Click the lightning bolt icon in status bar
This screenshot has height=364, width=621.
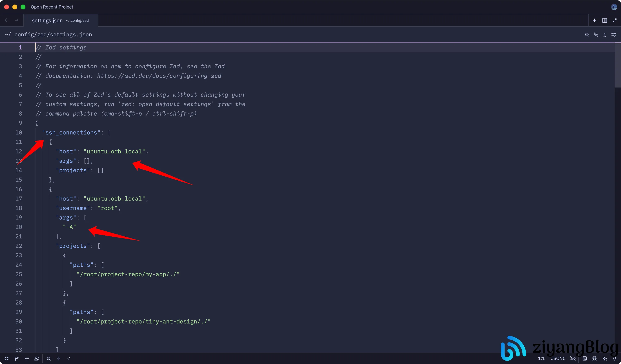pos(59,358)
